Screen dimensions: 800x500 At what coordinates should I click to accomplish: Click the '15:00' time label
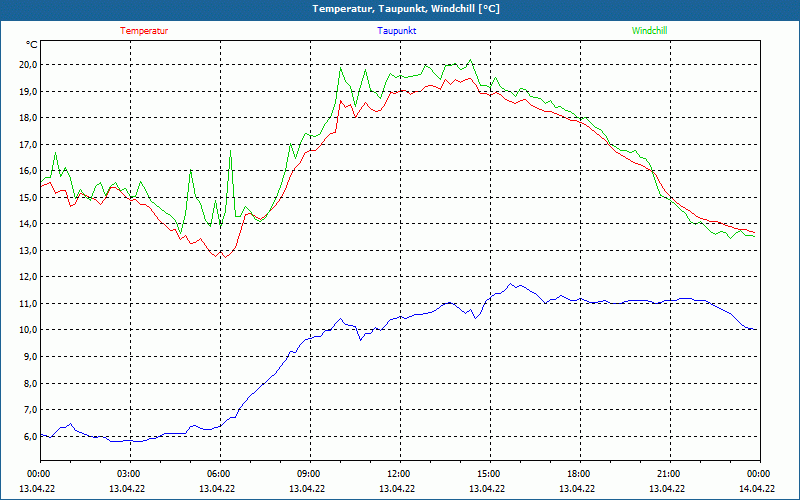(490, 474)
